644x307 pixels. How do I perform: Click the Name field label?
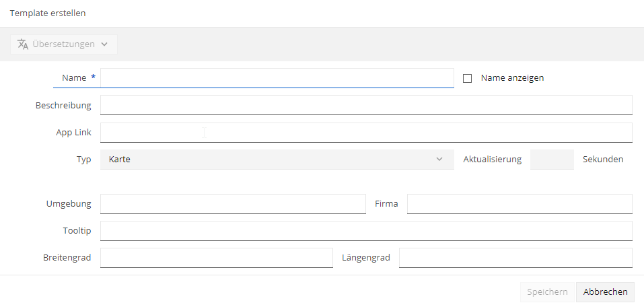(x=74, y=77)
